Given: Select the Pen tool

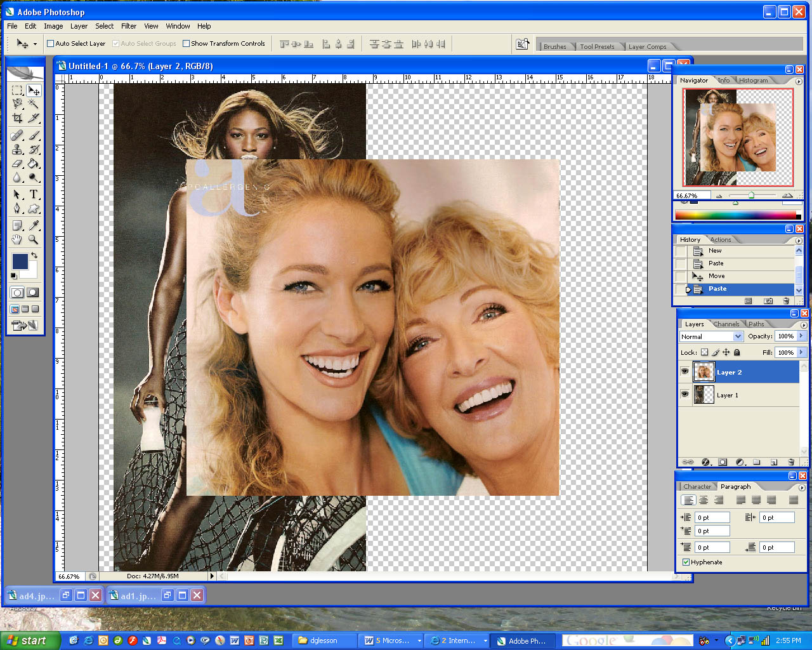Looking at the screenshot, I should tap(17, 208).
